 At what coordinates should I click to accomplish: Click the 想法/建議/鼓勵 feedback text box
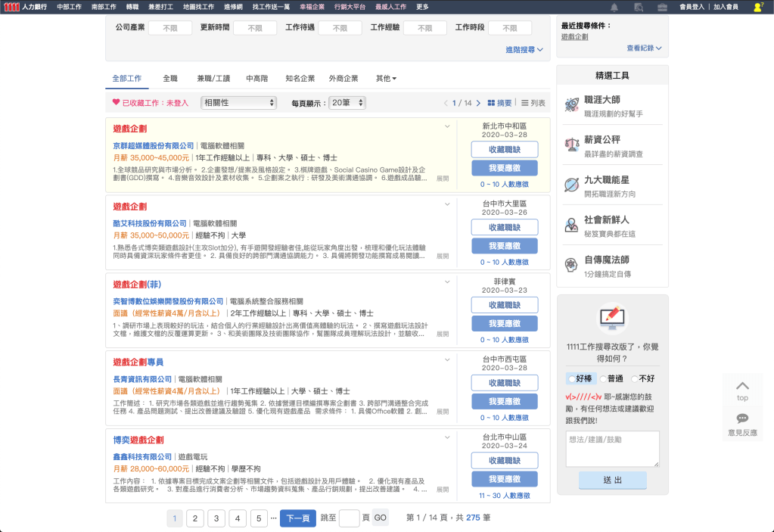tap(612, 449)
